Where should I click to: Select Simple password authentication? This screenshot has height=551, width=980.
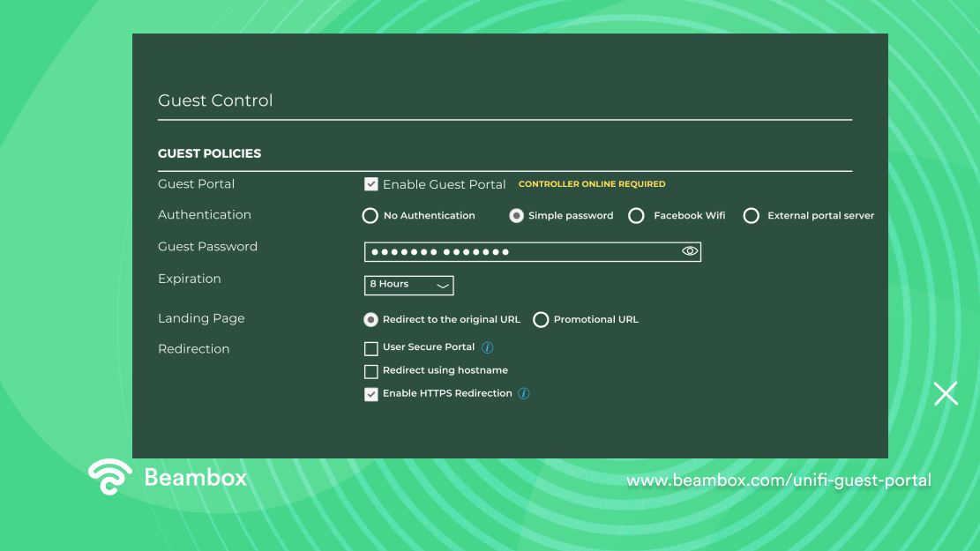[516, 215]
